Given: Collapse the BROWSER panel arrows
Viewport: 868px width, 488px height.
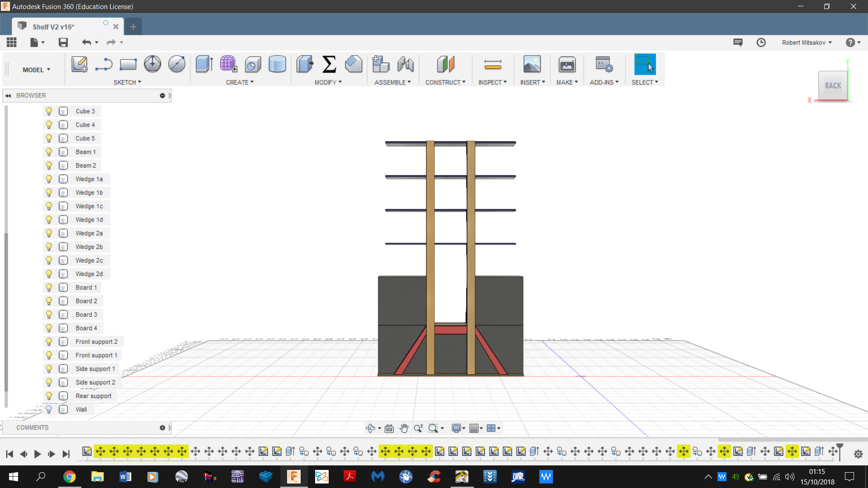Looking at the screenshot, I should 8,95.
